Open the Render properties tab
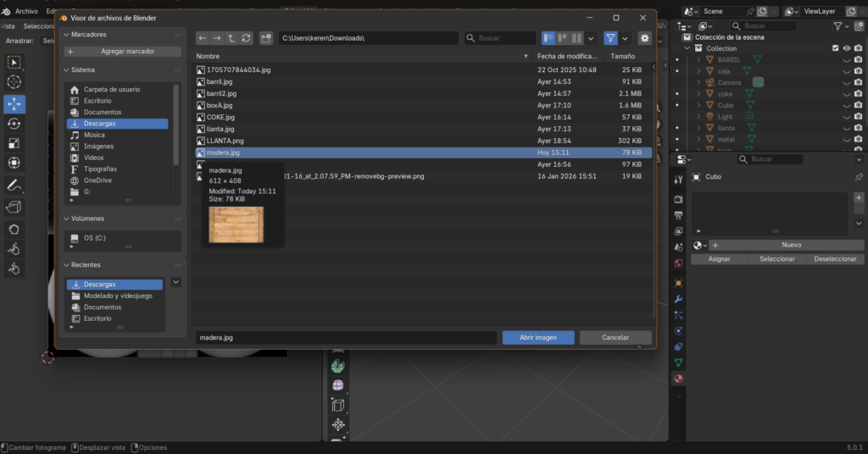868x454 pixels. point(678,199)
